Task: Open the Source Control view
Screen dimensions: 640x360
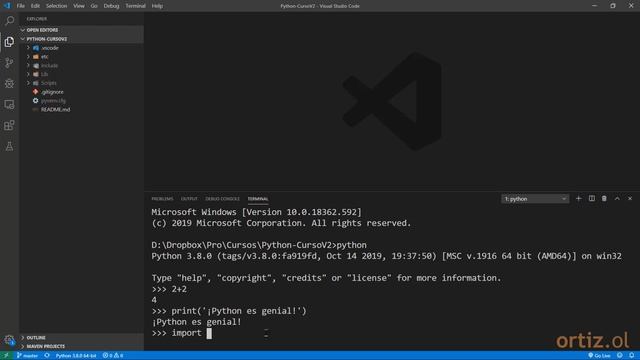Action: click(9, 62)
